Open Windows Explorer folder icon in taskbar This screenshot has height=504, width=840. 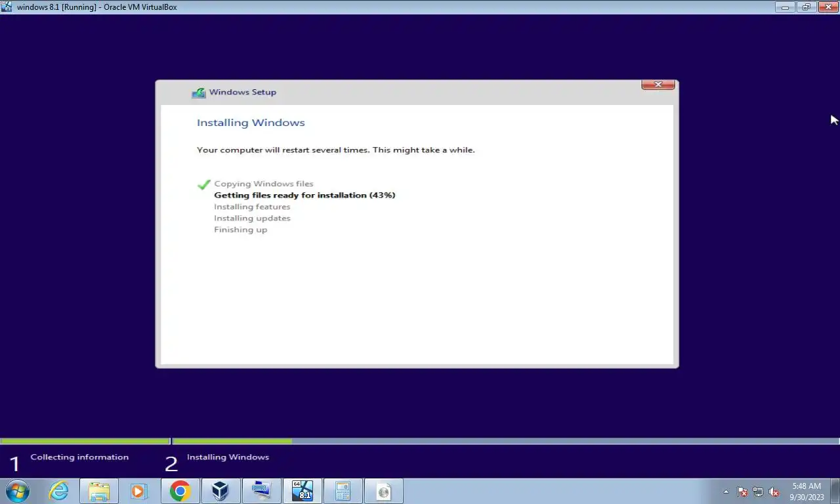click(x=99, y=491)
